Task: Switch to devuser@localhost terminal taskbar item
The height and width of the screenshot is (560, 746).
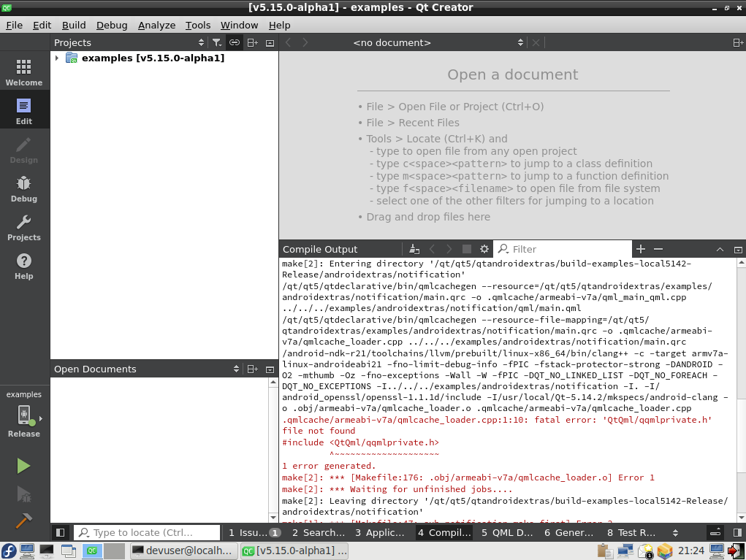Action: click(x=183, y=551)
